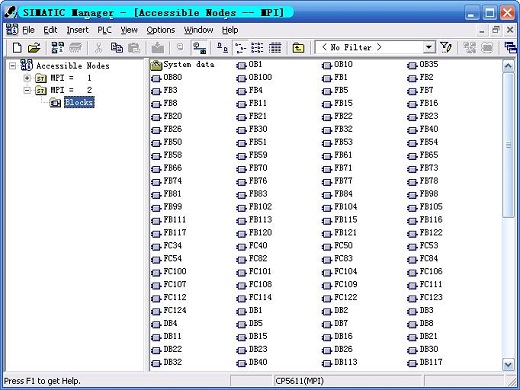Select block DB32 in the list

pos(173,362)
